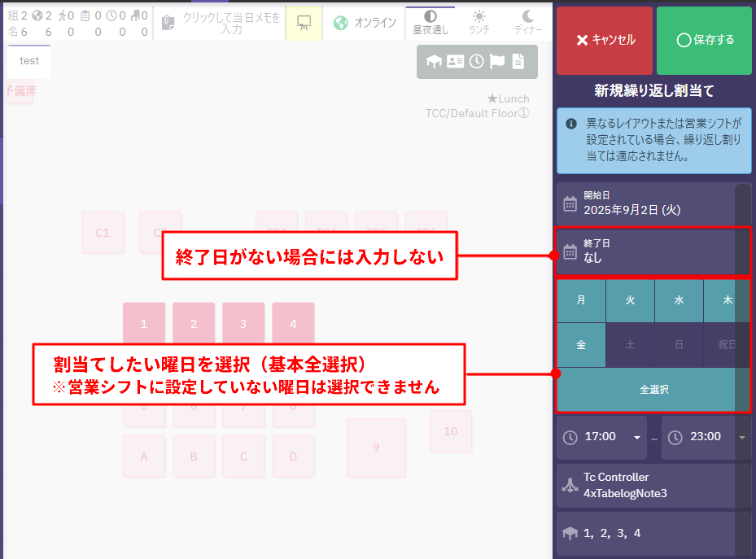Click the green globe online icon
This screenshot has height=559, width=756.
pos(340,23)
